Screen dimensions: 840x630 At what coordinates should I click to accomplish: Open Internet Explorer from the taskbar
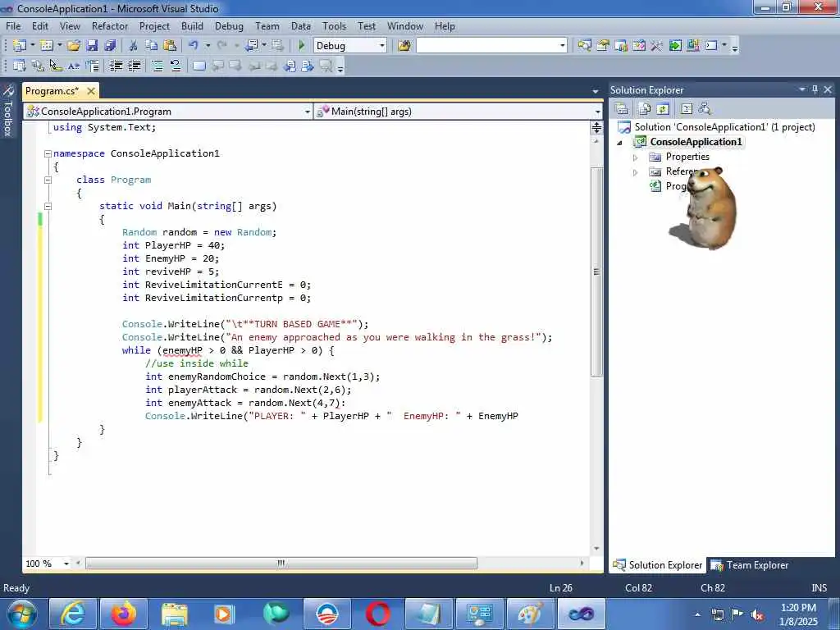(72, 614)
